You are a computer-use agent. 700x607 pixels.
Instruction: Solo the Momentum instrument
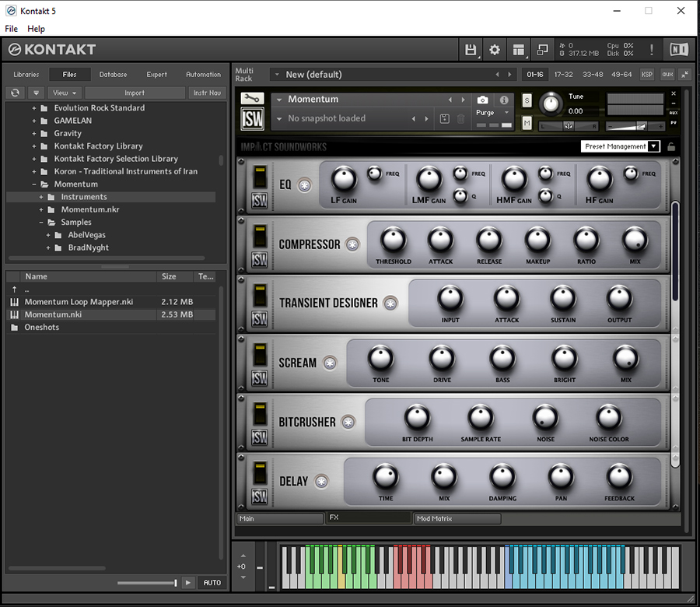tap(527, 100)
